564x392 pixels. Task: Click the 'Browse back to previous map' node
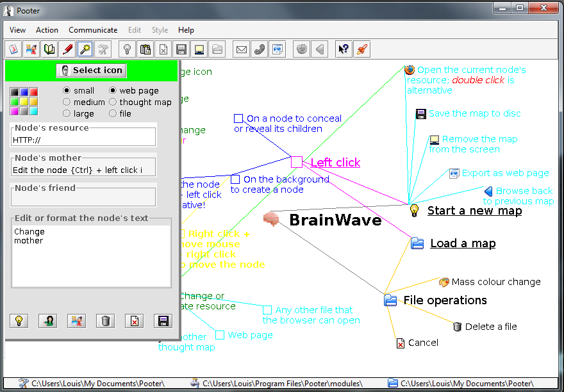tap(518, 196)
